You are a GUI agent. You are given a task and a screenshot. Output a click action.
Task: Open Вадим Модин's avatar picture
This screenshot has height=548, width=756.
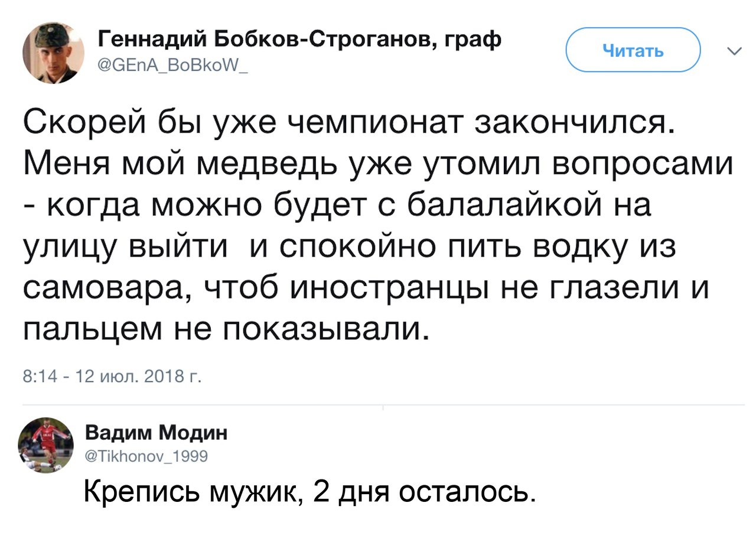coord(45,445)
